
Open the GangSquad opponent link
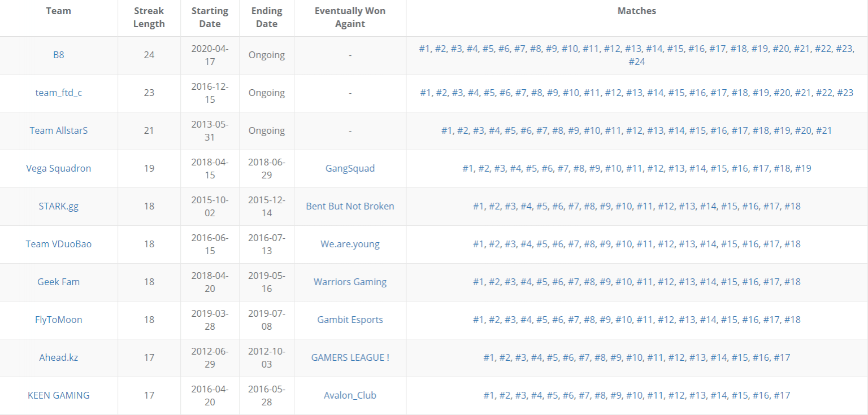(350, 169)
